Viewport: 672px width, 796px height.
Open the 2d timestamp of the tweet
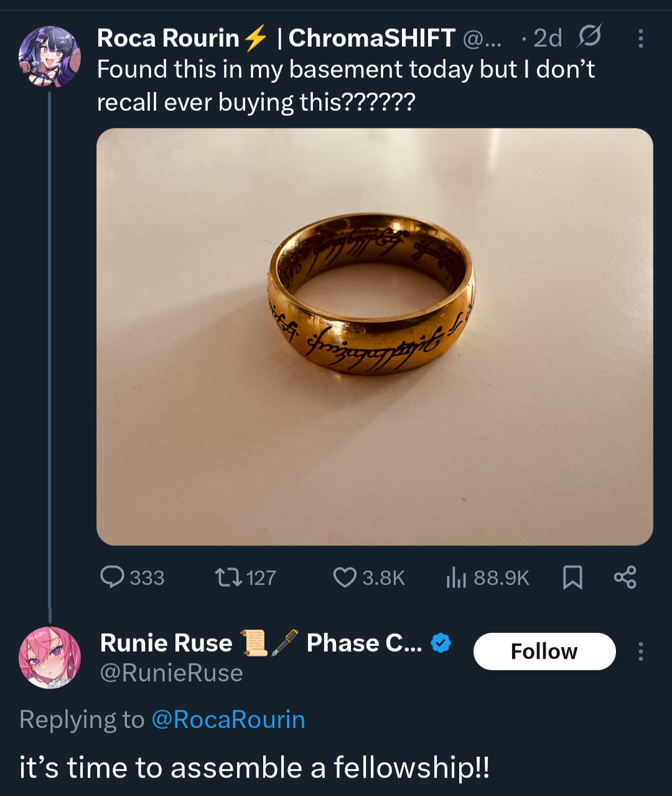(548, 38)
